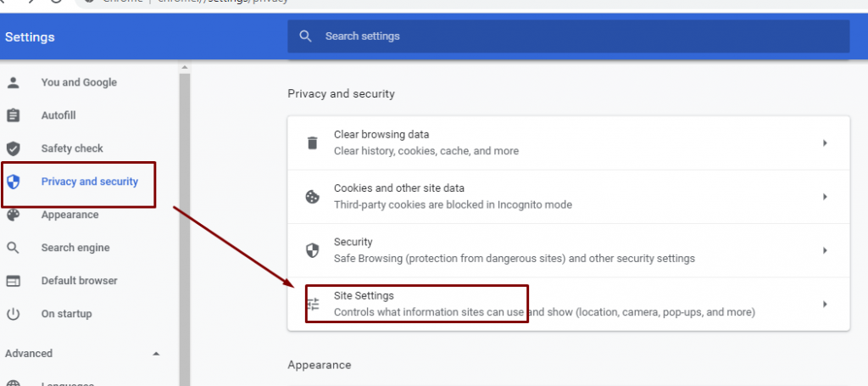Open Privacy and security in sidebar
The image size is (868, 386).
[89, 182]
